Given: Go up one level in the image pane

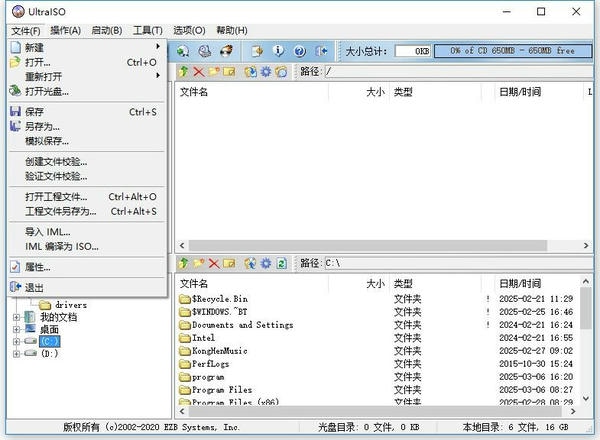Looking at the screenshot, I should pyautogui.click(x=183, y=72).
